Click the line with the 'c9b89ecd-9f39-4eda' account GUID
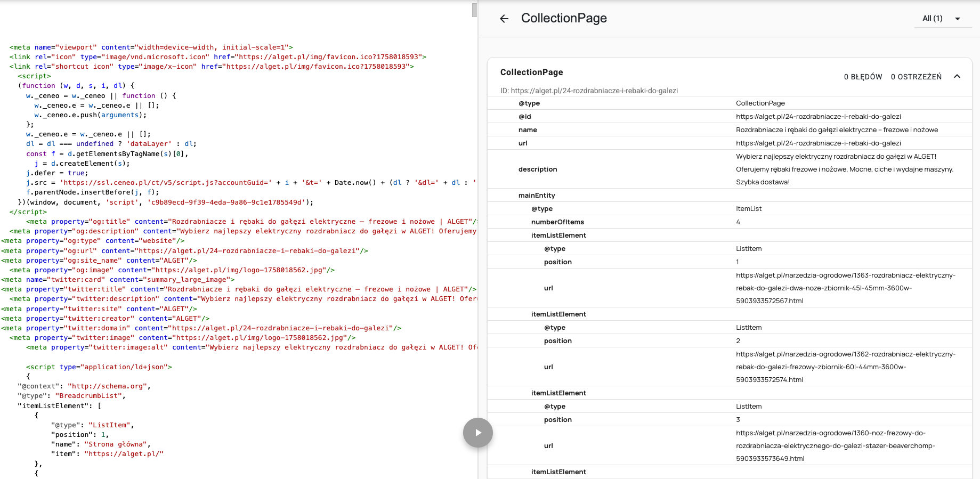This screenshot has width=980, height=479. point(166,202)
